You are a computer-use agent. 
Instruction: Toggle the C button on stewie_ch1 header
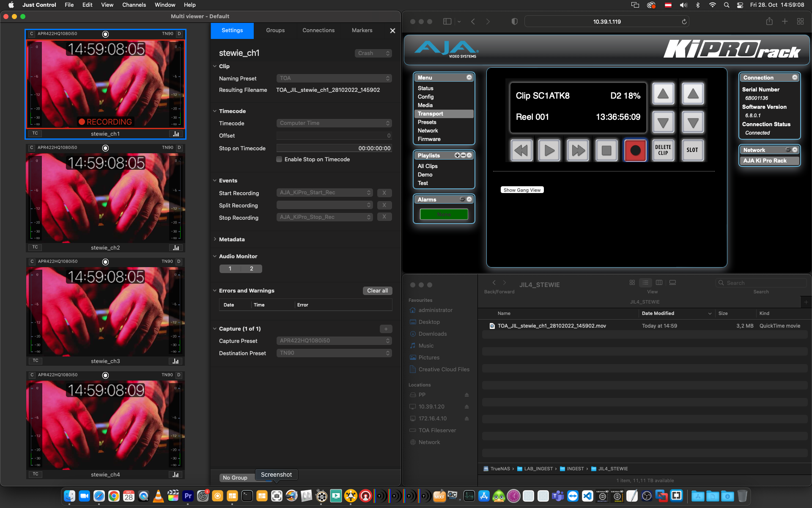(32, 34)
